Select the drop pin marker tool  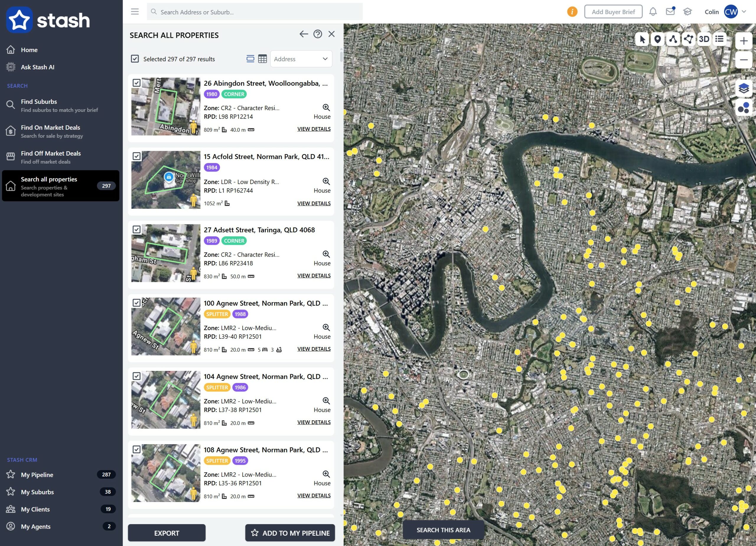point(657,39)
